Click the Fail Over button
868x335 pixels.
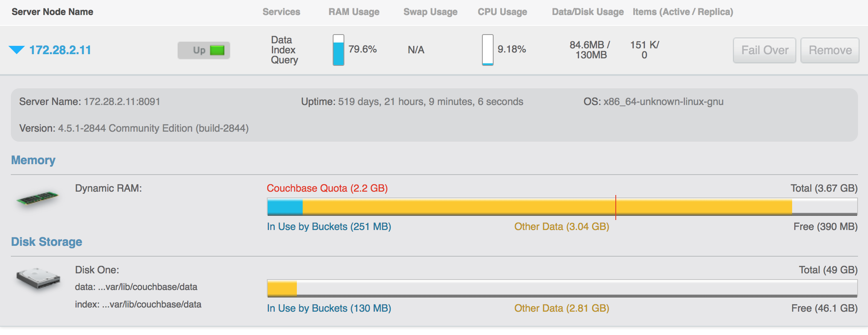(x=765, y=50)
